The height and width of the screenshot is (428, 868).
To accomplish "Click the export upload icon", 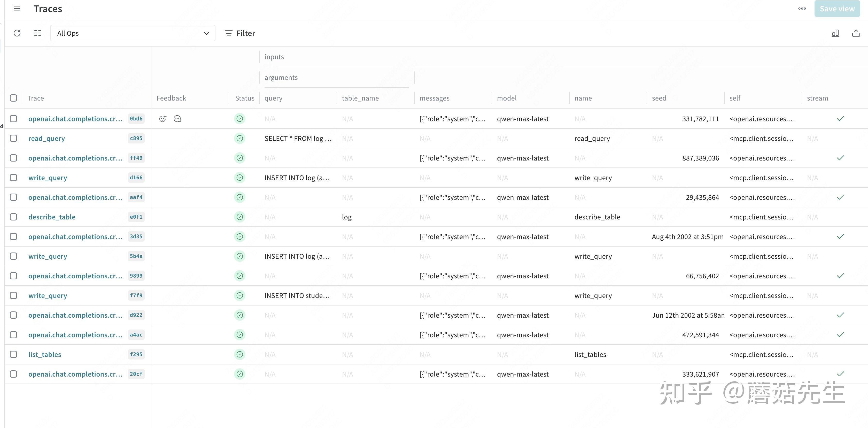I will coord(856,33).
